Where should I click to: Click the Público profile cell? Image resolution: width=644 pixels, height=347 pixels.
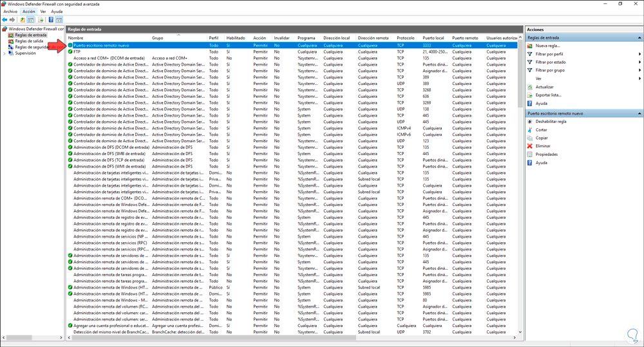[216, 288]
